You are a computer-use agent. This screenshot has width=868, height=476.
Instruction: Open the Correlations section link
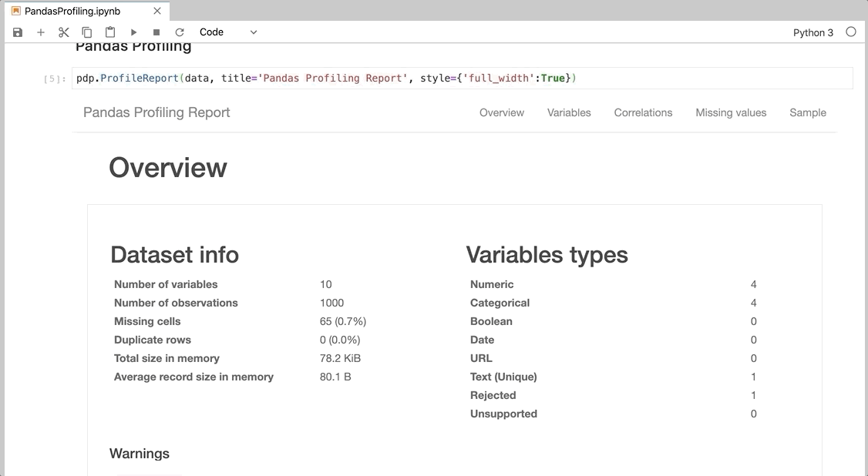click(643, 112)
